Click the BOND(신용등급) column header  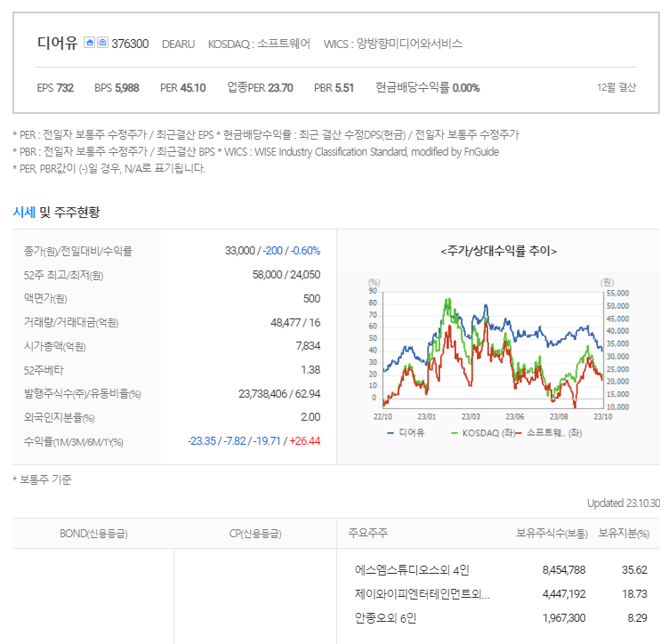pyautogui.click(x=93, y=534)
